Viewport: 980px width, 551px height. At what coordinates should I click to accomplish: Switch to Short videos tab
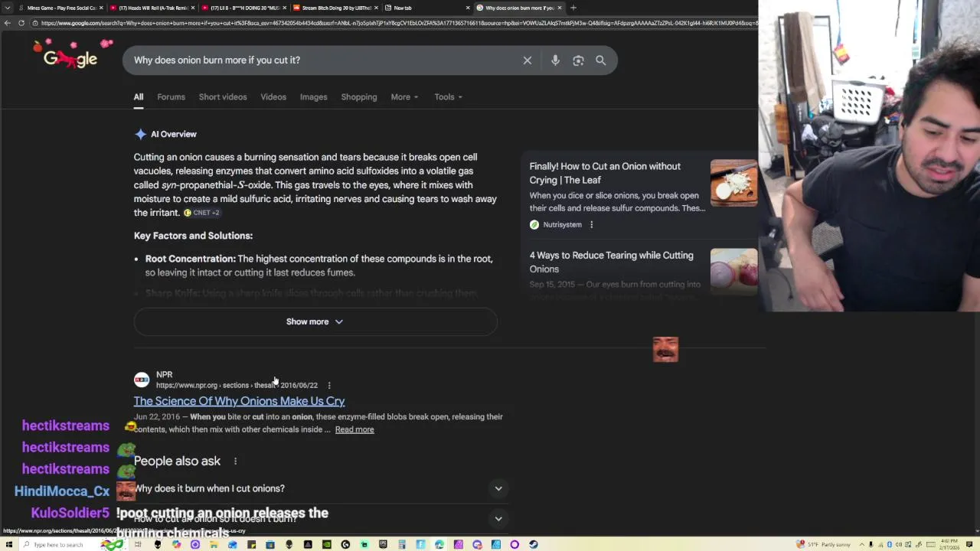[223, 97]
